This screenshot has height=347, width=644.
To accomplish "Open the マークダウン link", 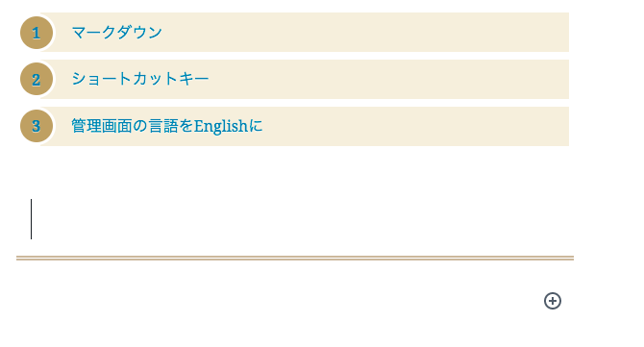I will click(x=117, y=33).
